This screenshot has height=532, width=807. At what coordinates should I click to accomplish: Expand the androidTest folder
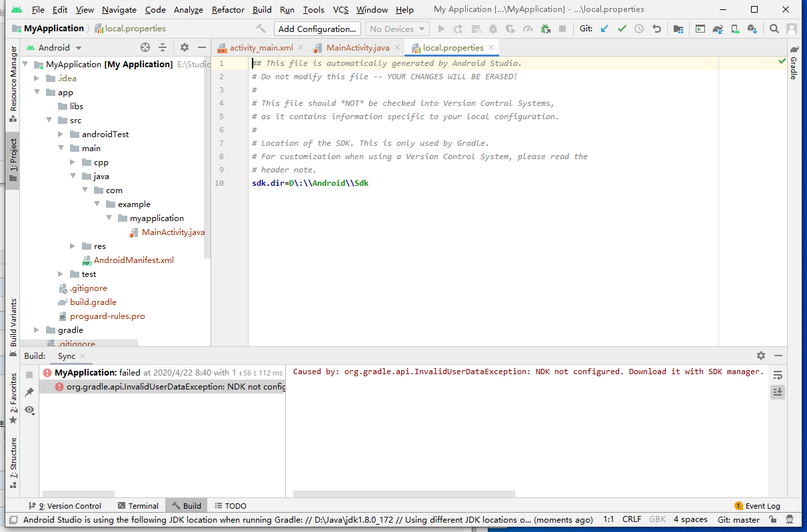(61, 134)
